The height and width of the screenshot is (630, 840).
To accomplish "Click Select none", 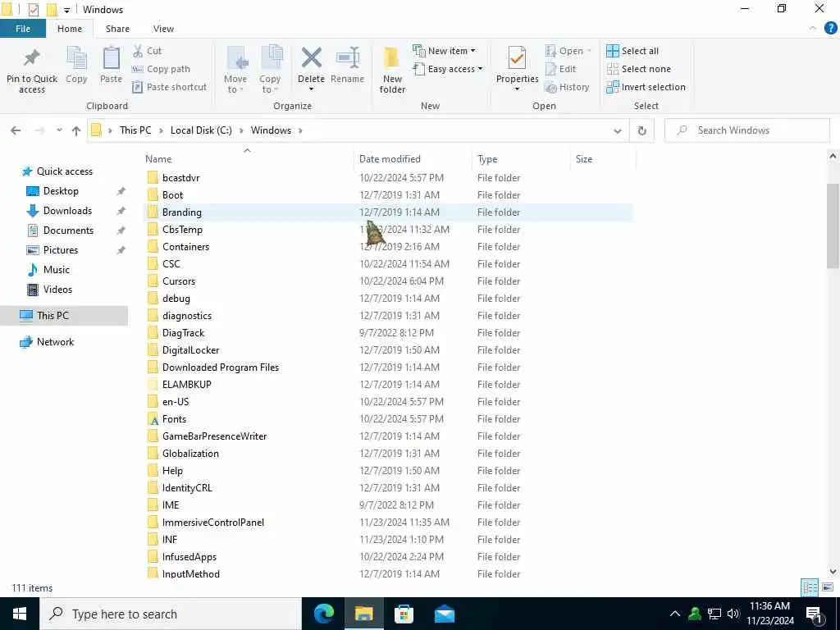I will tap(638, 69).
